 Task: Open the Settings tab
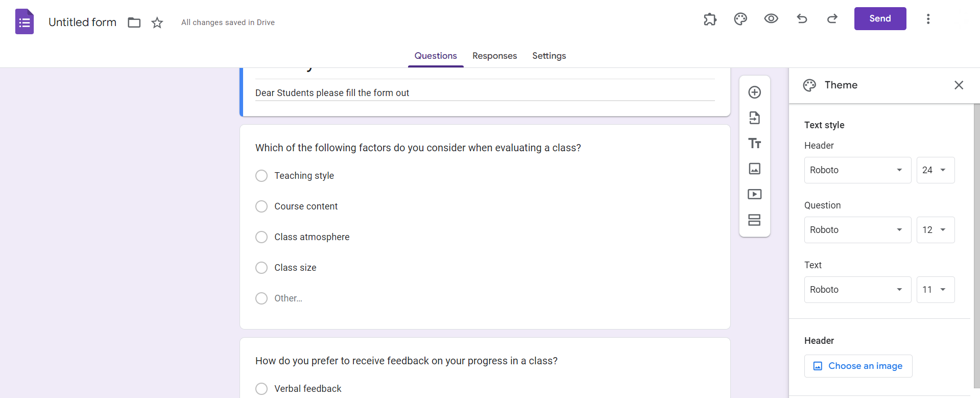click(x=549, y=56)
